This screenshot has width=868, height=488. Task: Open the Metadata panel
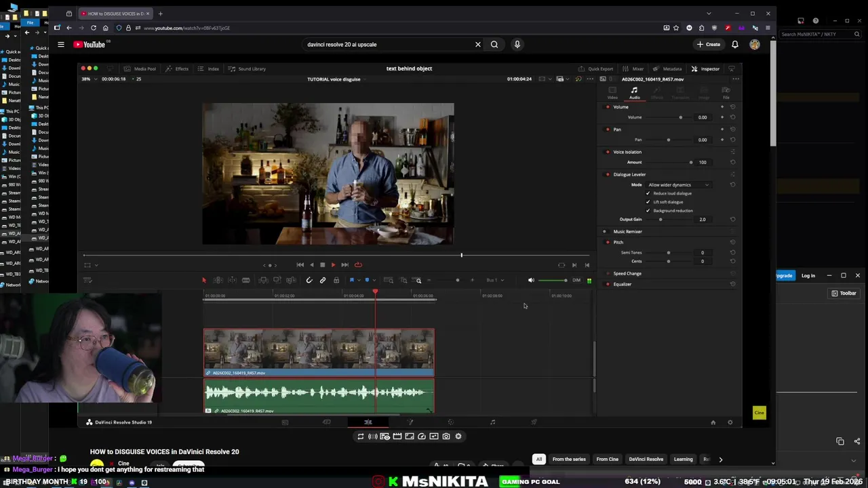click(667, 68)
